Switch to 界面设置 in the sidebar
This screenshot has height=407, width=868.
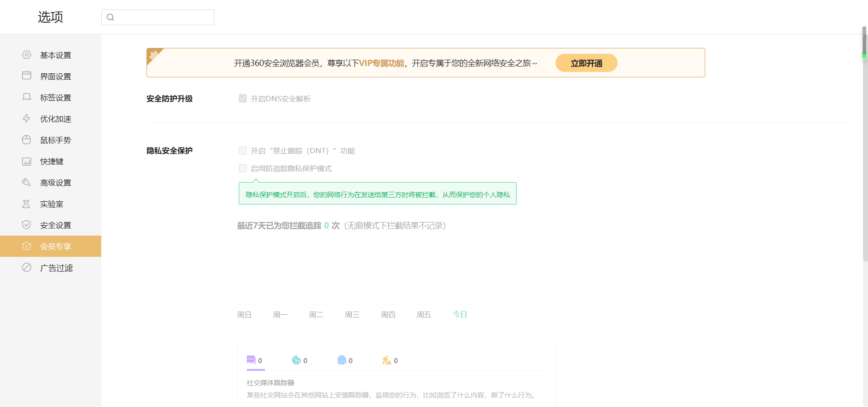point(55,76)
